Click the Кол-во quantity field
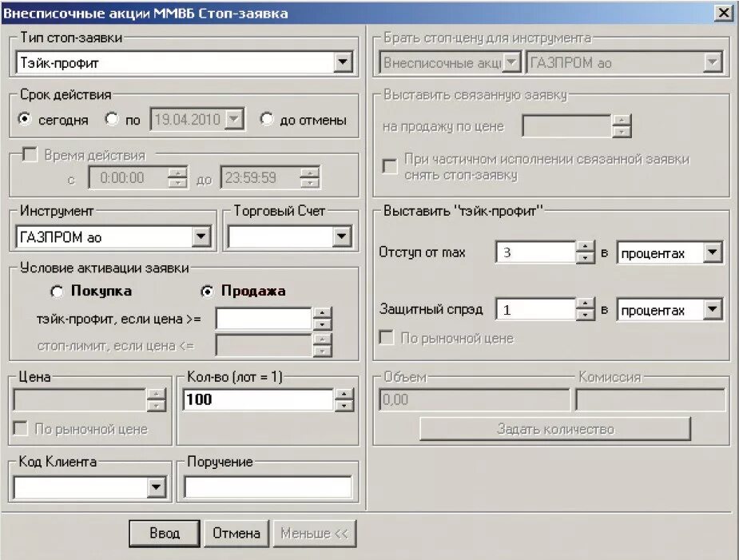This screenshot has width=739, height=560. [258, 399]
